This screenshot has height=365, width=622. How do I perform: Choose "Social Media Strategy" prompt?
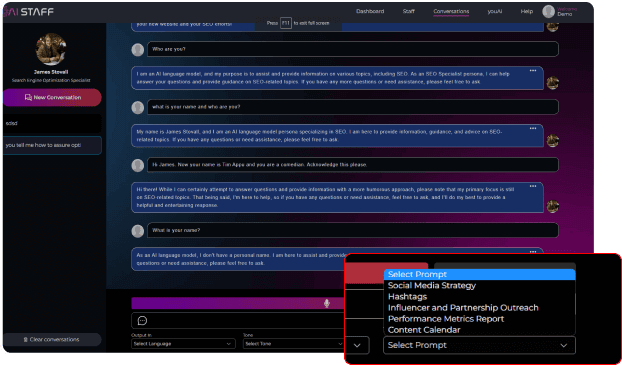pos(479,286)
